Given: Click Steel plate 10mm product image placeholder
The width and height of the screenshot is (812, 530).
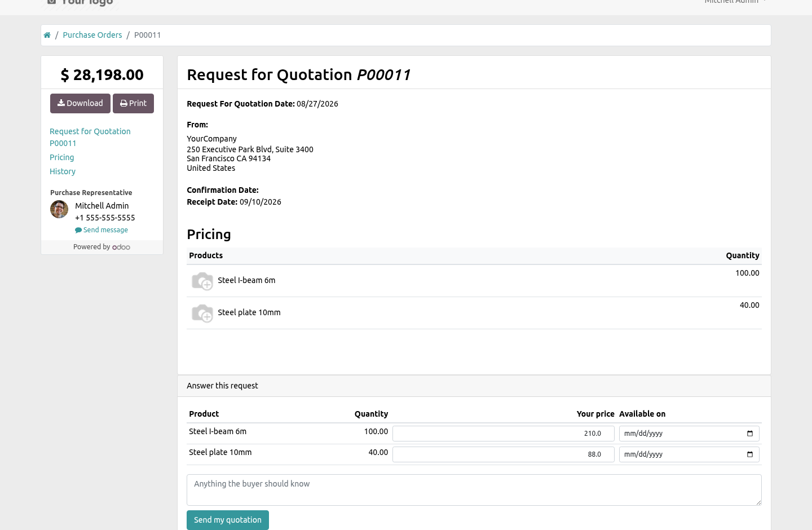Looking at the screenshot, I should coord(202,313).
